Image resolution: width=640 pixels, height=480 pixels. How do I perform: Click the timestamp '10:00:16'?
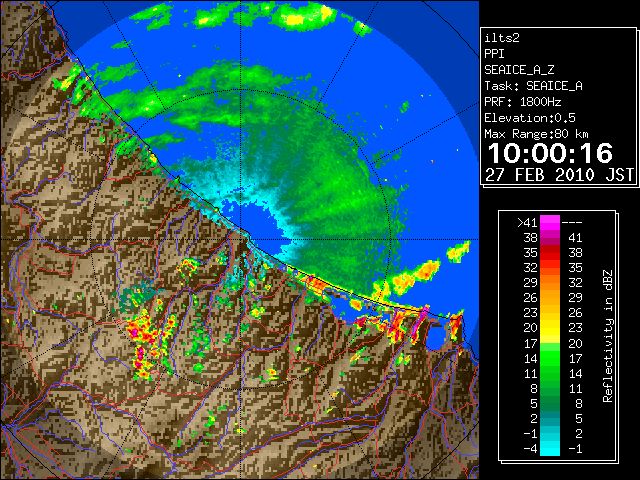pos(550,153)
